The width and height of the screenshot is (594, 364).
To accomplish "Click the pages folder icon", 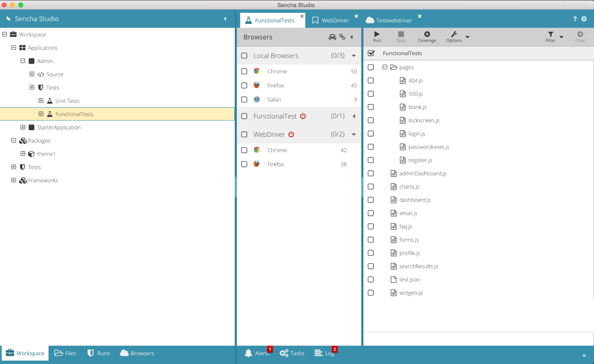I will click(394, 67).
